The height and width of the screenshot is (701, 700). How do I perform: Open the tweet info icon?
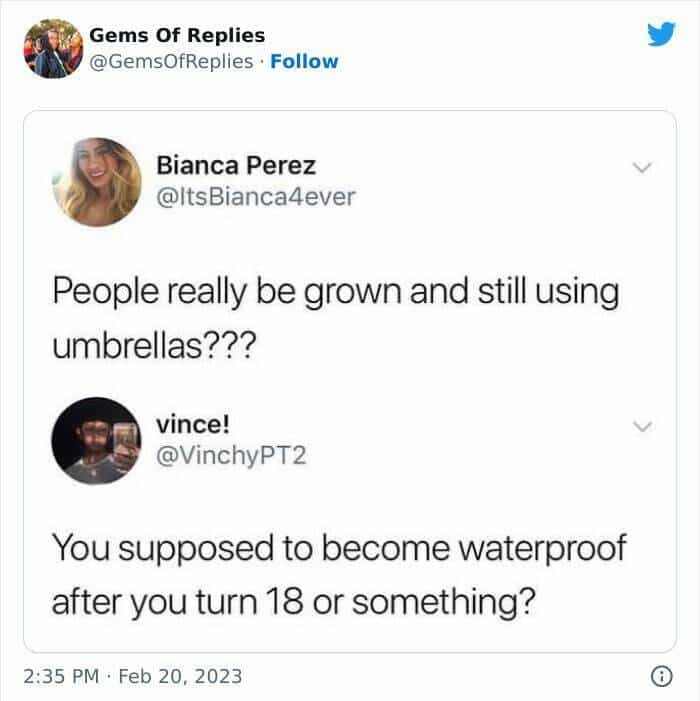click(x=662, y=676)
